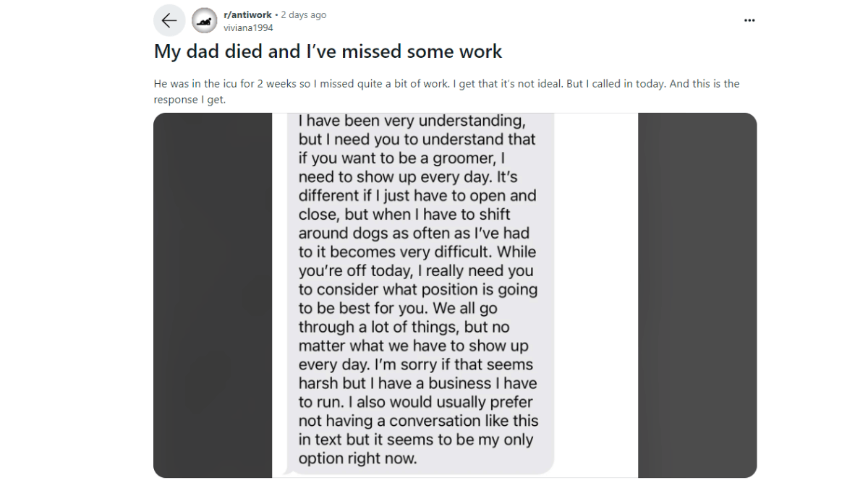Click "around dogs as often as I've had" line

click(x=414, y=233)
